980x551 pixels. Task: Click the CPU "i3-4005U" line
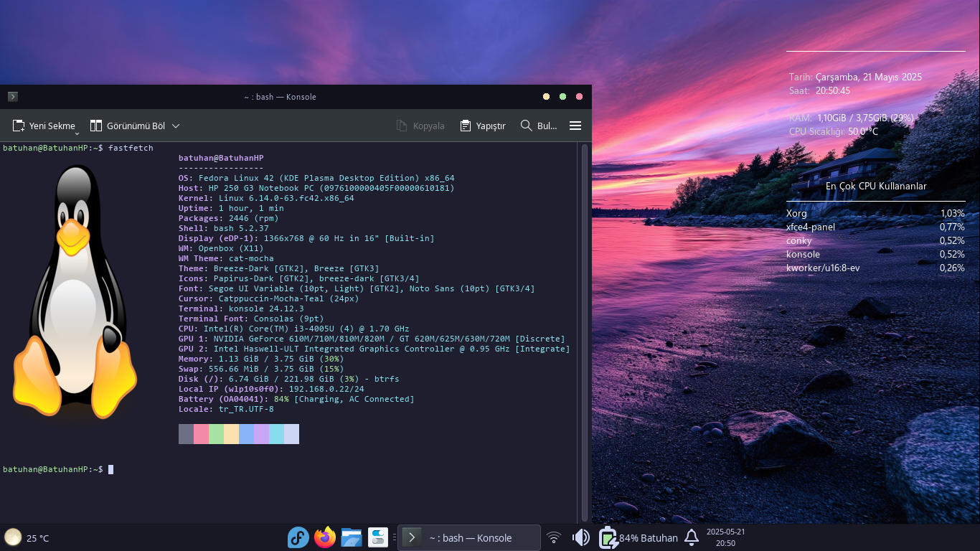tap(294, 329)
